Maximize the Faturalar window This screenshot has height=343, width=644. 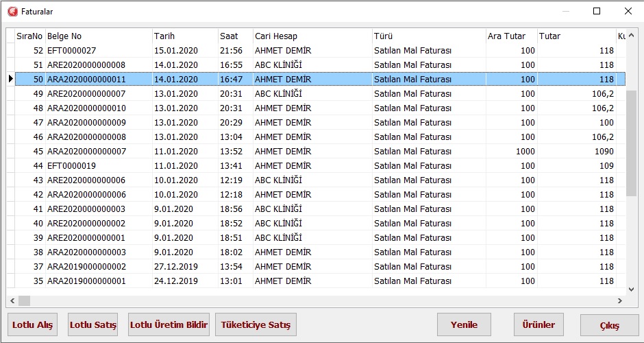596,11
